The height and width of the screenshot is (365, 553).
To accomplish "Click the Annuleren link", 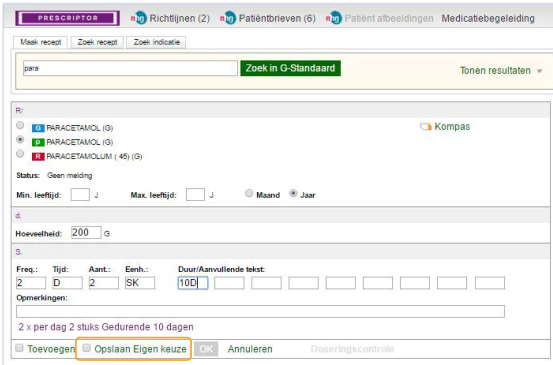I will coord(250,349).
